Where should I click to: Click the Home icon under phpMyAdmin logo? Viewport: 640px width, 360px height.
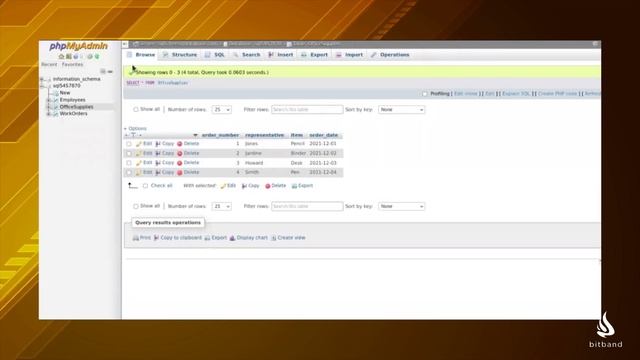(x=61, y=57)
